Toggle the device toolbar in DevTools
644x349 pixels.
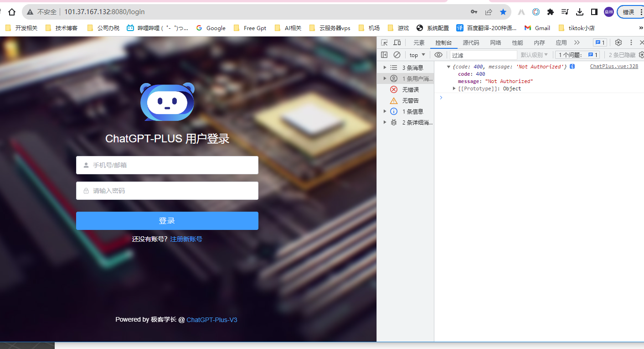tap(397, 42)
